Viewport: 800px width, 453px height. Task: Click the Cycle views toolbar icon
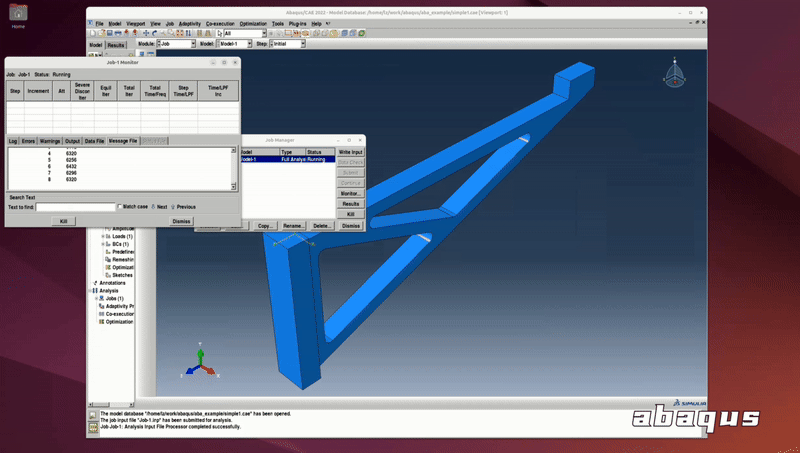(x=188, y=33)
